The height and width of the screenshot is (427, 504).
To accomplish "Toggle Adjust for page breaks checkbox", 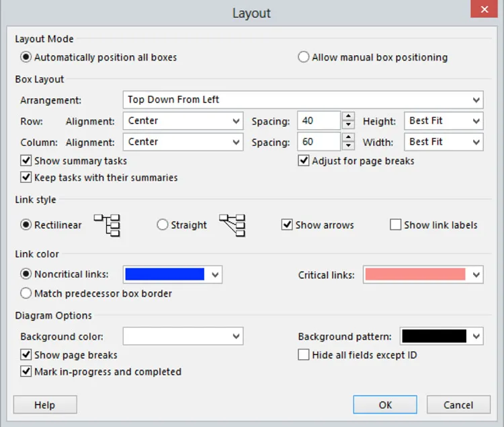I will (x=304, y=161).
